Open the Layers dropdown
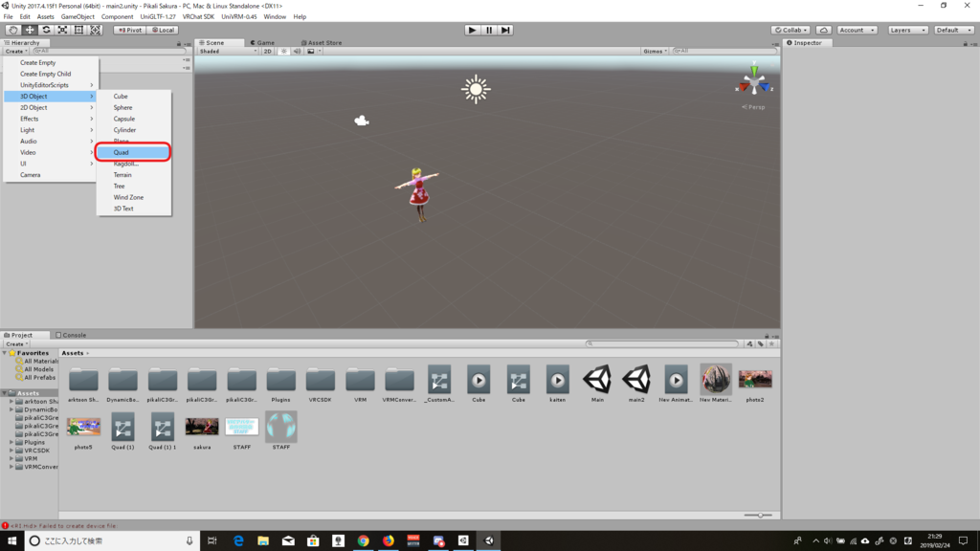The image size is (980, 551). [x=907, y=30]
